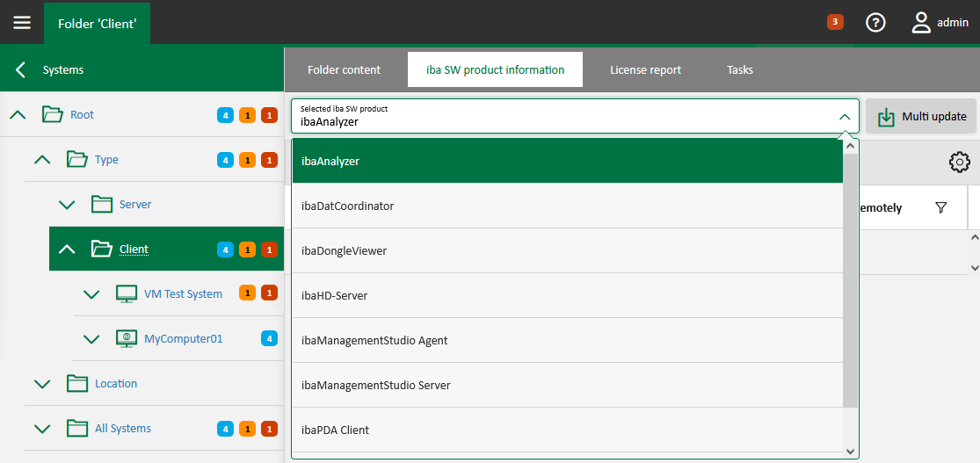Open the Location link in tree
Screen dimensions: 980x463
click(116, 384)
